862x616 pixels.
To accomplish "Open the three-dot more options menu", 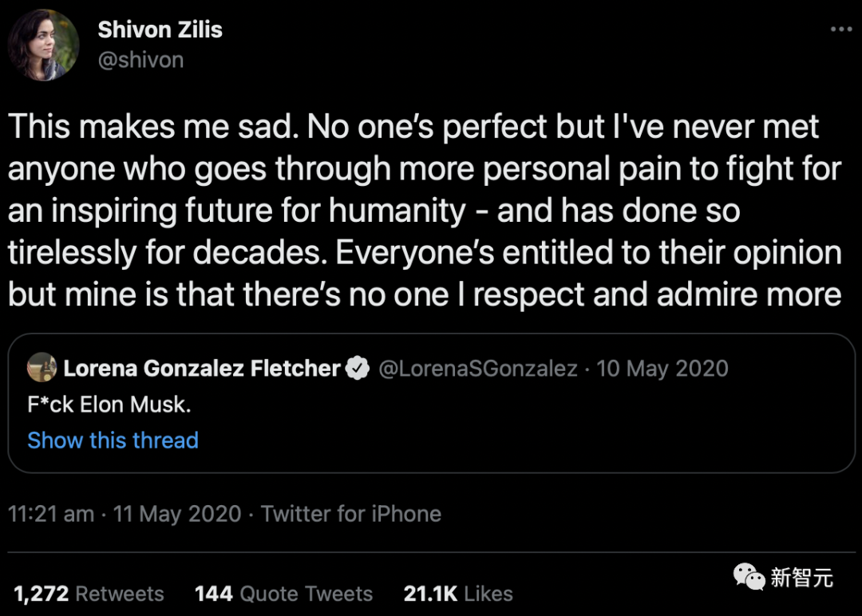I will tap(841, 30).
